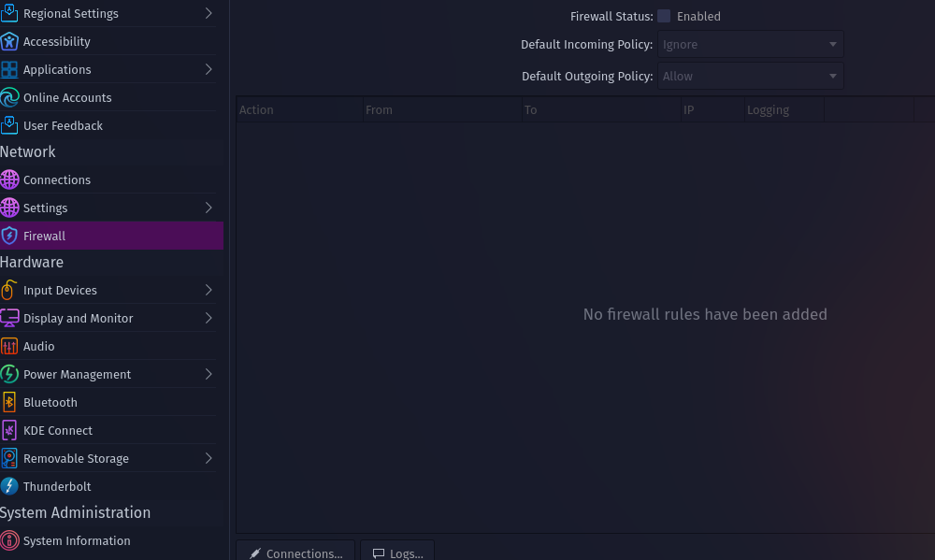The width and height of the screenshot is (935, 560).
Task: Enable the Firewall Status checkbox
Action: 664,16
